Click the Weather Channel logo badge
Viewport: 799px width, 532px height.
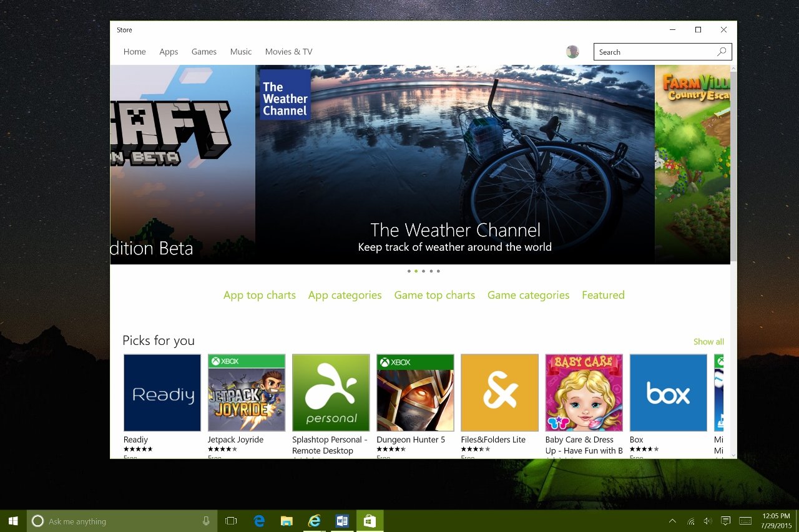[285, 94]
